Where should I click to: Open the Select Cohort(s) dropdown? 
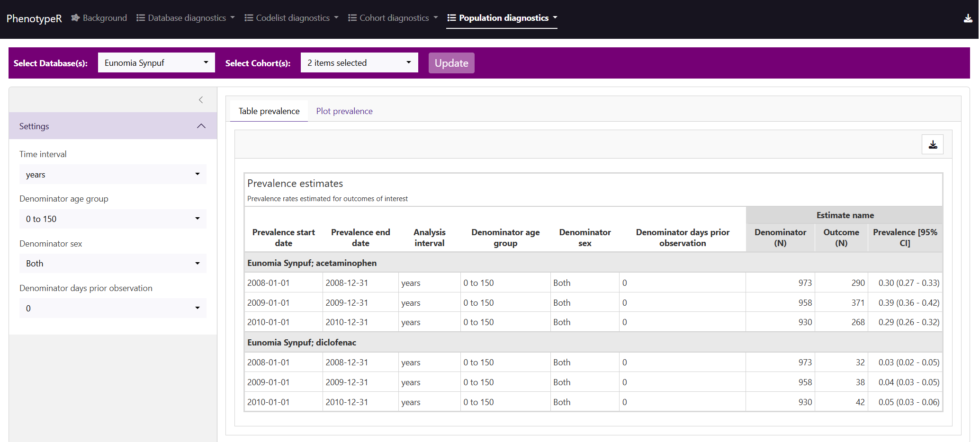(359, 63)
